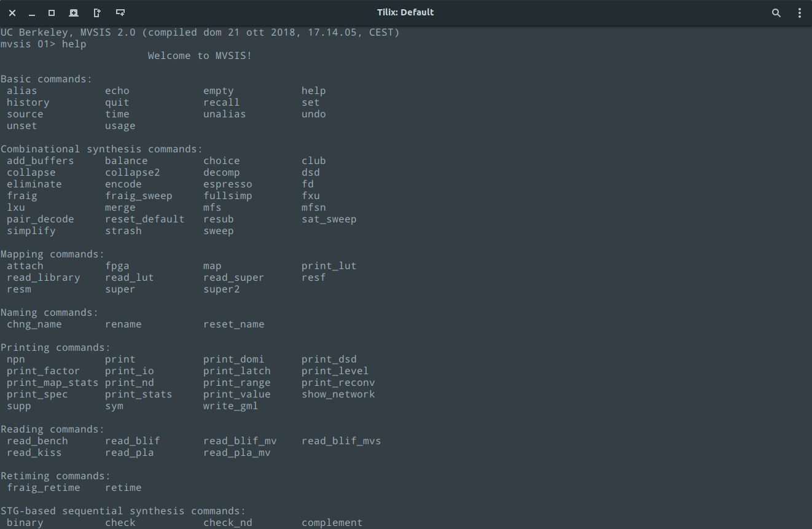Viewport: 812px width, 529px height.
Task: Click the 'print_factor' command text
Action: tap(44, 371)
